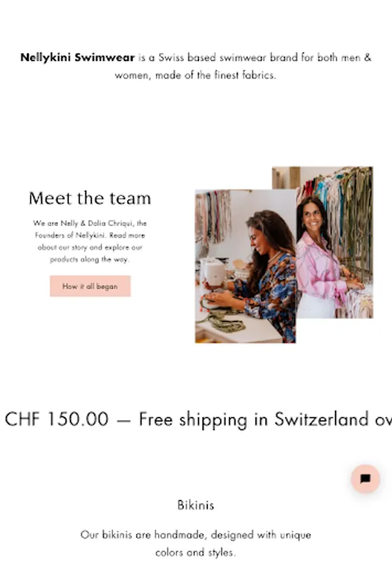This screenshot has width=392, height=566.
Task: Click the How it all began button
Action: 90,286
